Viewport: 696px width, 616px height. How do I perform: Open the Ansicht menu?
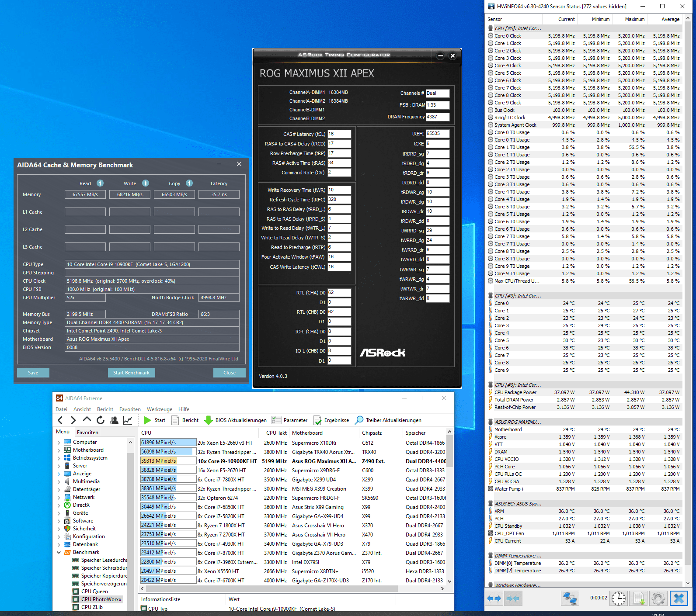coord(82,409)
